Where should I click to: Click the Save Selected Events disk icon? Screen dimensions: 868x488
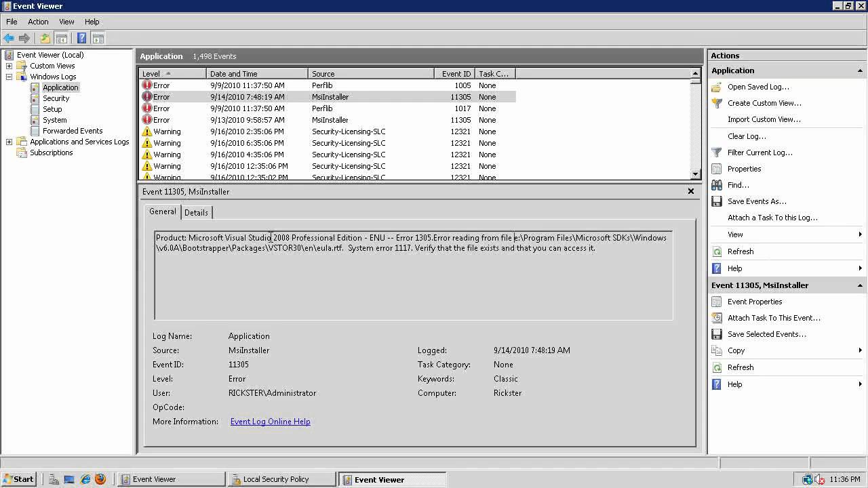[x=717, y=334]
